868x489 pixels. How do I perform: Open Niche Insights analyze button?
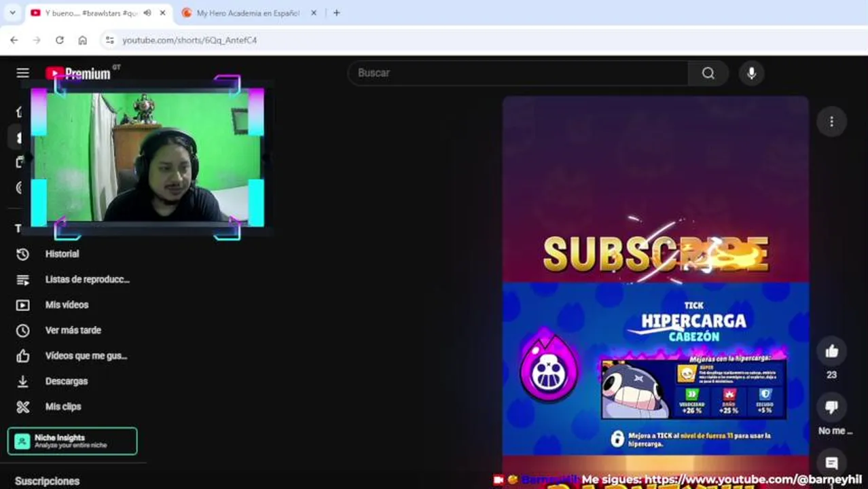click(x=73, y=441)
